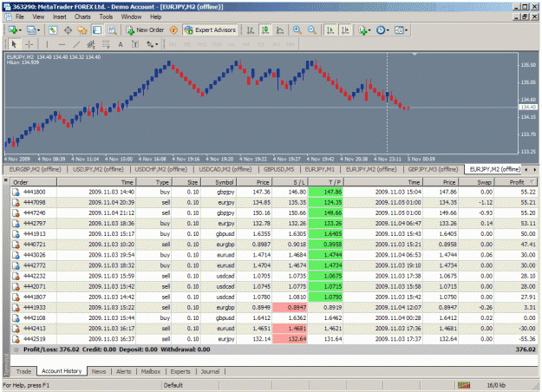Close the Terminal panel with X
Viewport: 542px width, 392px height.
5,180
